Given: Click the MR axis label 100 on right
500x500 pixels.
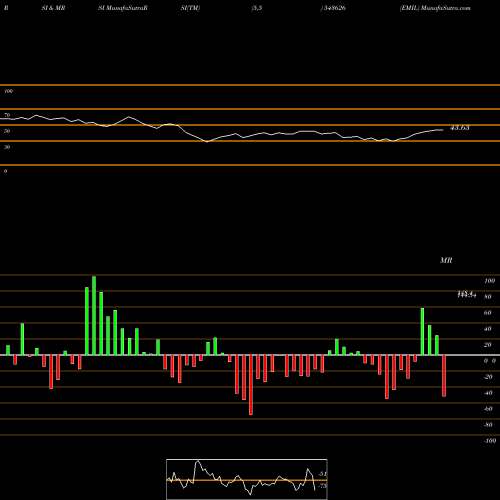Looking at the screenshot, I should (x=489, y=281).
